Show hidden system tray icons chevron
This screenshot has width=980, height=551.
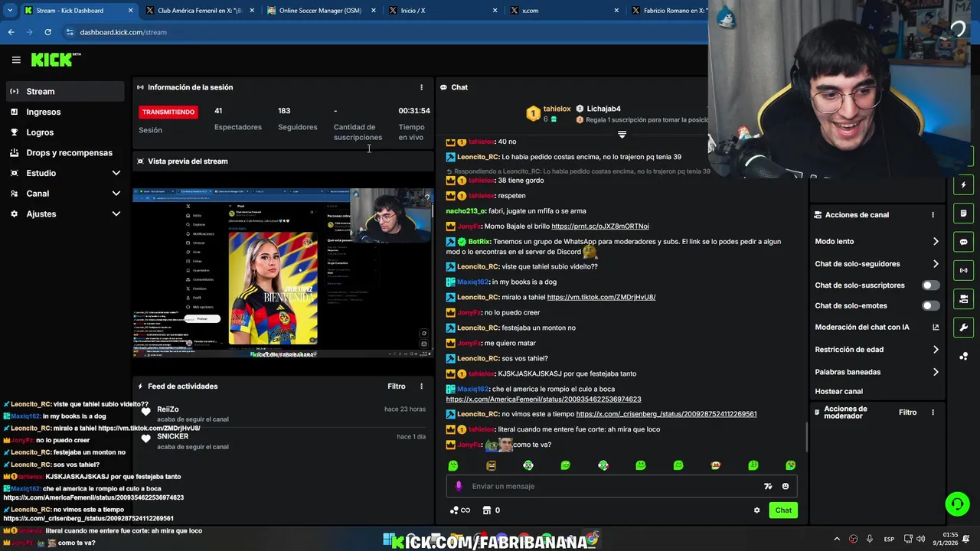click(x=836, y=539)
